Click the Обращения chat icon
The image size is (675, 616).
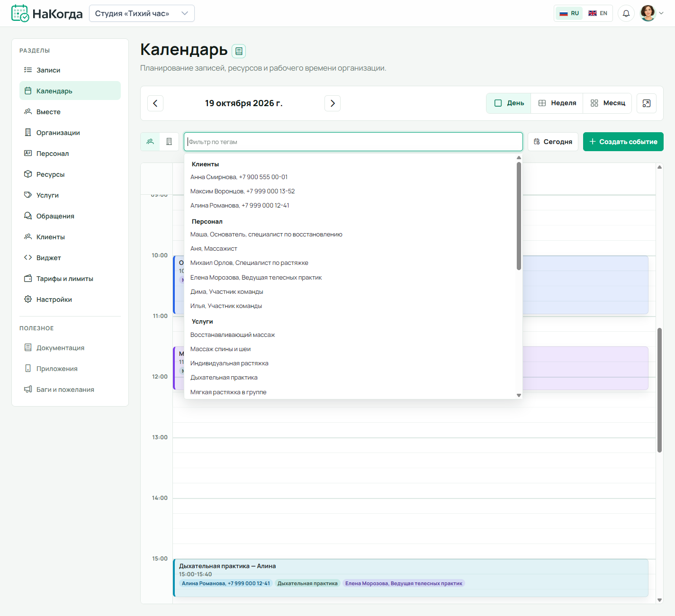coord(28,216)
